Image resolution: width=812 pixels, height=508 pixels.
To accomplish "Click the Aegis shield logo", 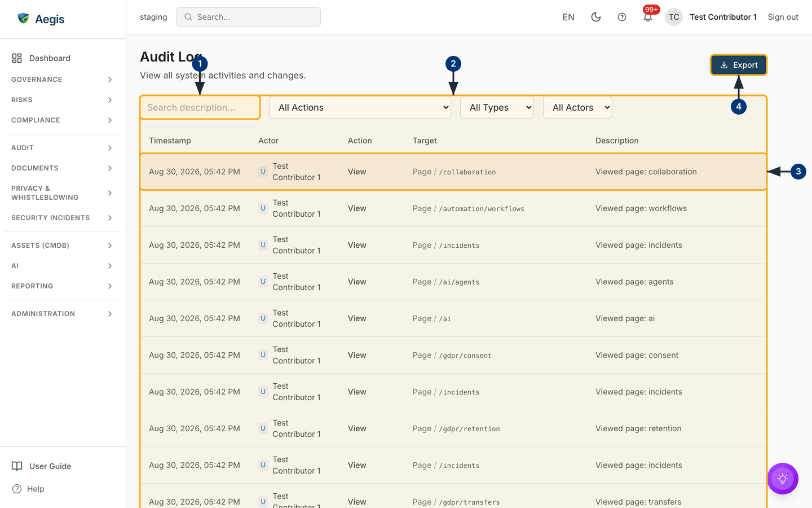I will (23, 18).
